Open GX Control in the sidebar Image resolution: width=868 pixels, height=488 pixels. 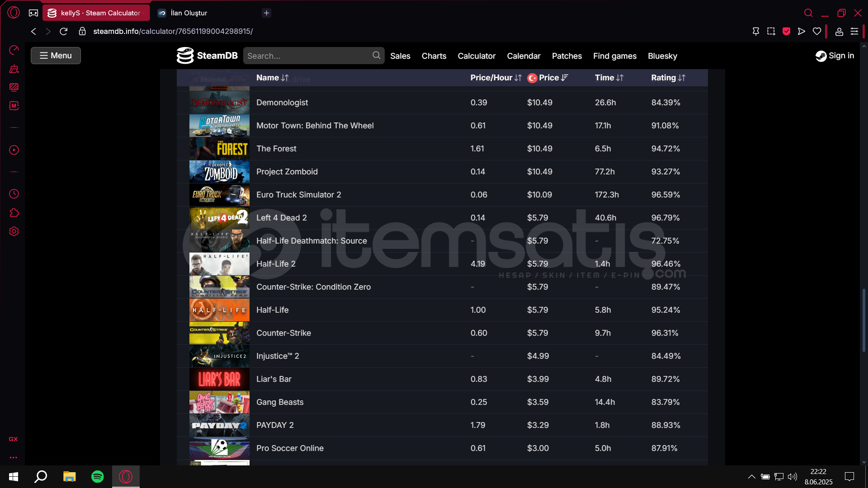click(x=14, y=50)
